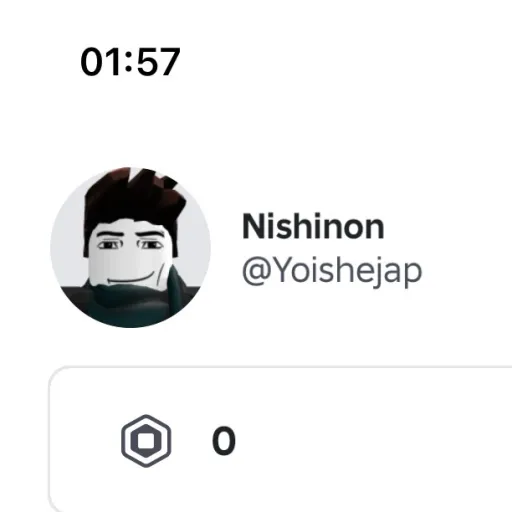Image resolution: width=512 pixels, height=512 pixels.
Task: Click the avatar's left eye
Action: pos(108,245)
